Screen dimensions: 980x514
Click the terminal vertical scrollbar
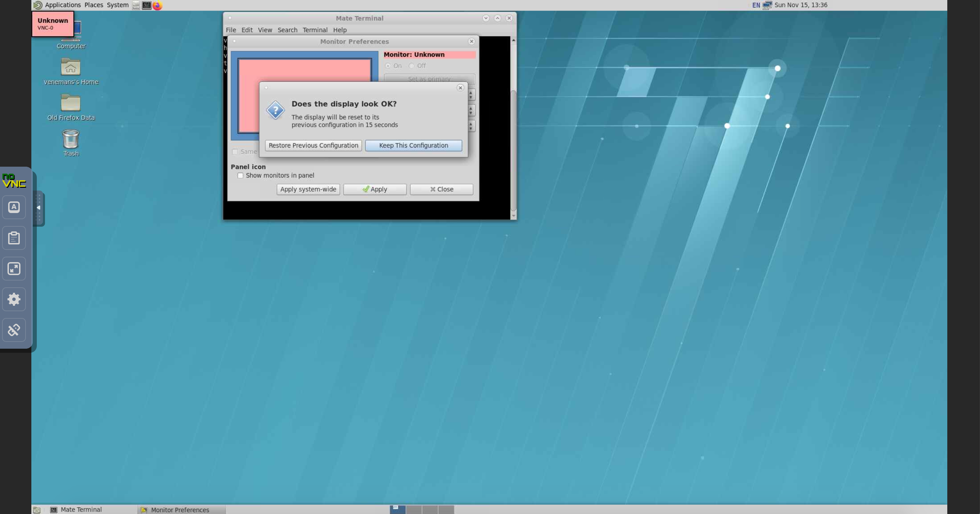pyautogui.click(x=513, y=152)
